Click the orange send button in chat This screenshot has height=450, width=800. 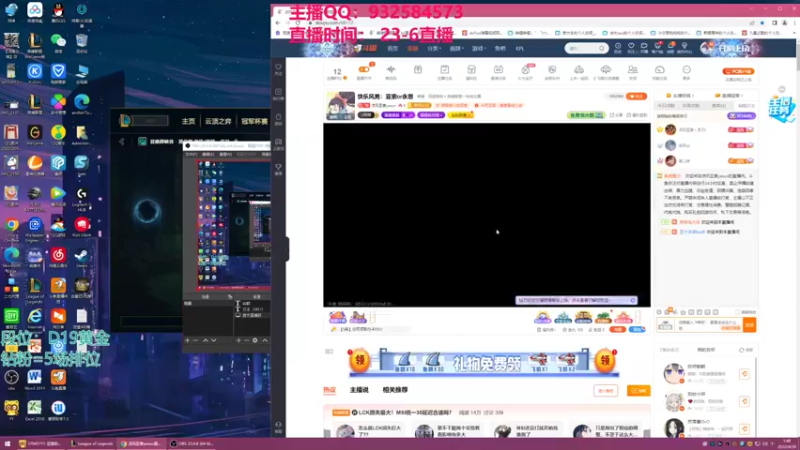tap(749, 325)
